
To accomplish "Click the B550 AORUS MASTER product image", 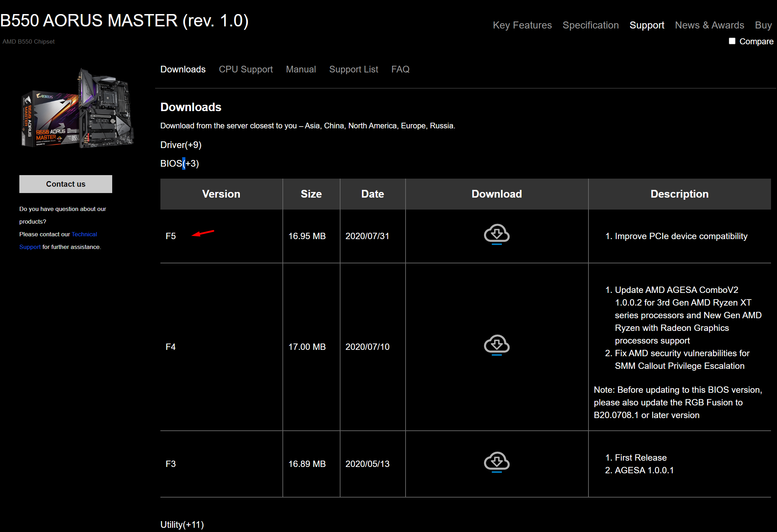I will tap(78, 108).
